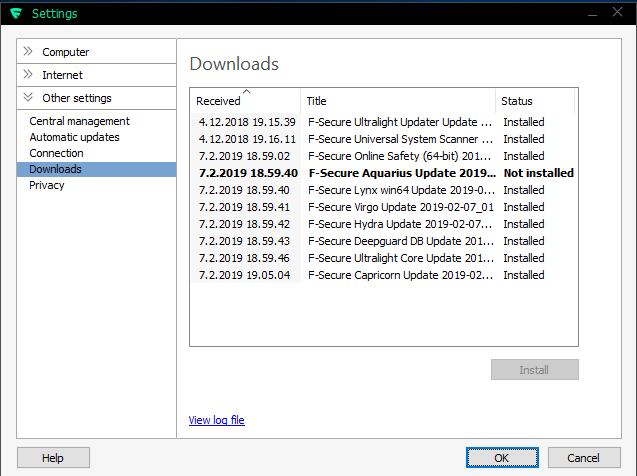Select the Capricorn Update row
Viewport: 637px width, 476px height.
[x=384, y=275]
